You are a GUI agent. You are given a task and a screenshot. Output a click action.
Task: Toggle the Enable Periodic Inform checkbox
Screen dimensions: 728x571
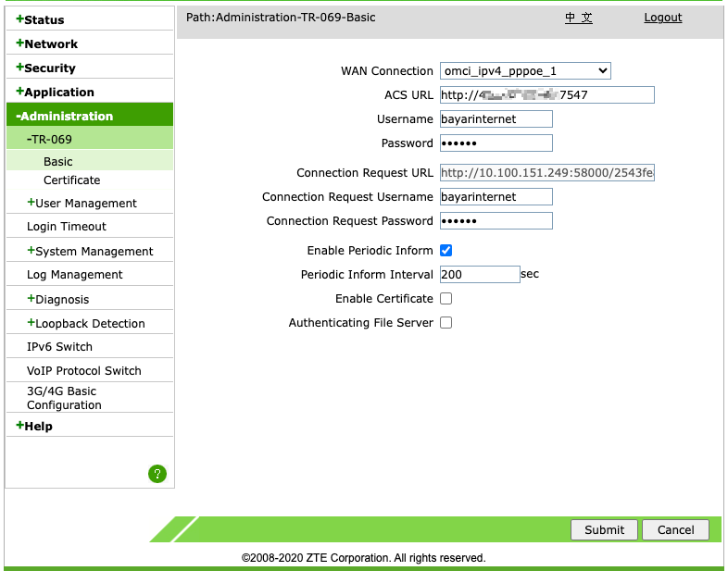point(446,251)
